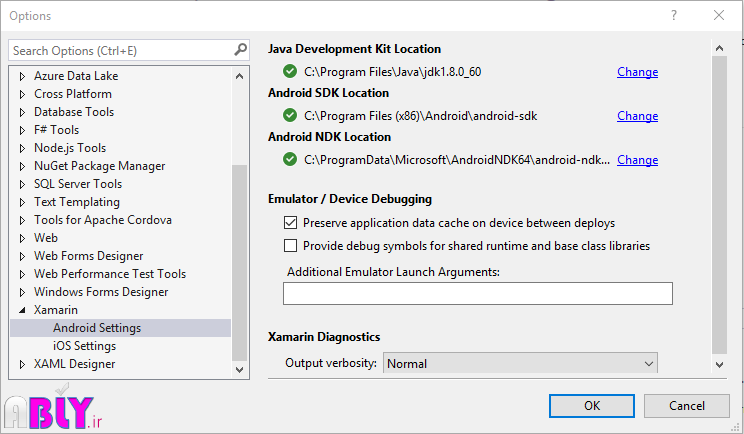Expand the Tools for Apache Cordova node
This screenshot has height=434, width=744.
pos(22,220)
